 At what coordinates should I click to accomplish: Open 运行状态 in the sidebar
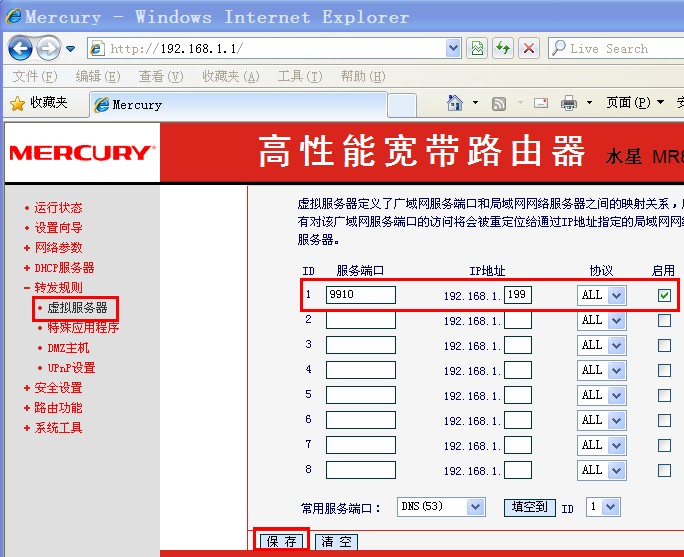point(58,207)
